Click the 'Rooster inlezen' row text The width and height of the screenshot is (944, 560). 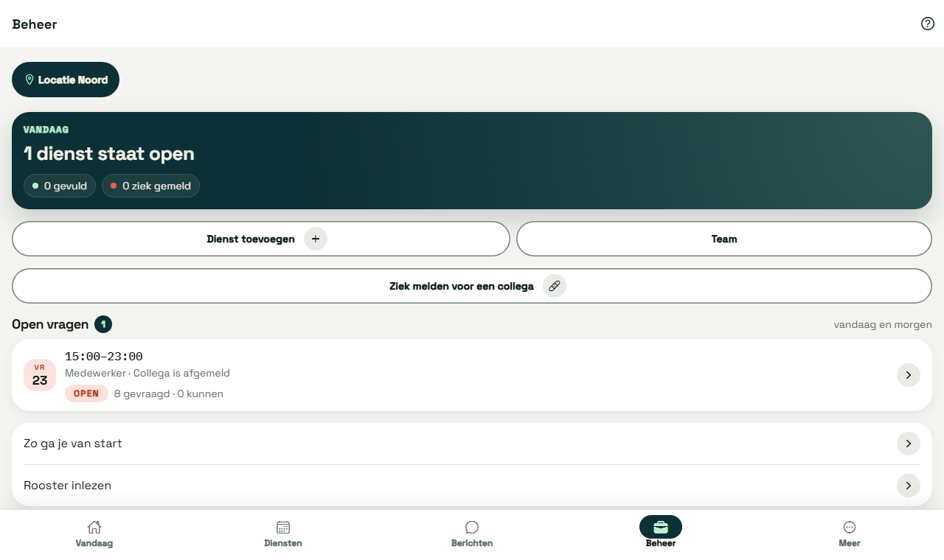tap(68, 486)
